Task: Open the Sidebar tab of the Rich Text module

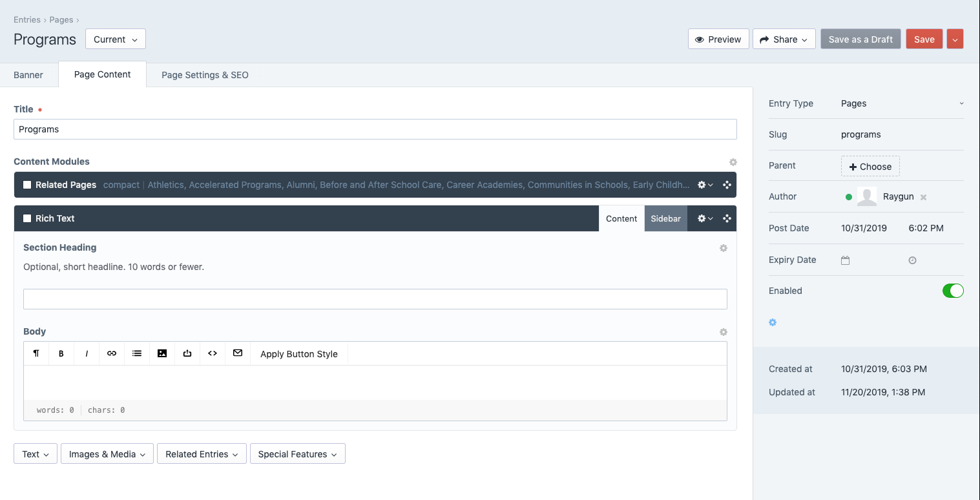Action: coord(665,218)
